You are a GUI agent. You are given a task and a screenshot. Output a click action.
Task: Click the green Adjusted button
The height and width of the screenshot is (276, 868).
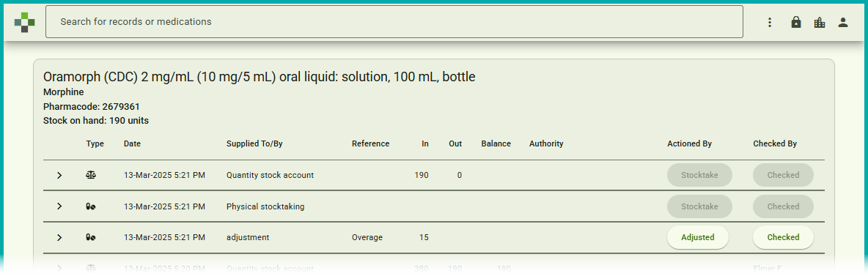[697, 237]
